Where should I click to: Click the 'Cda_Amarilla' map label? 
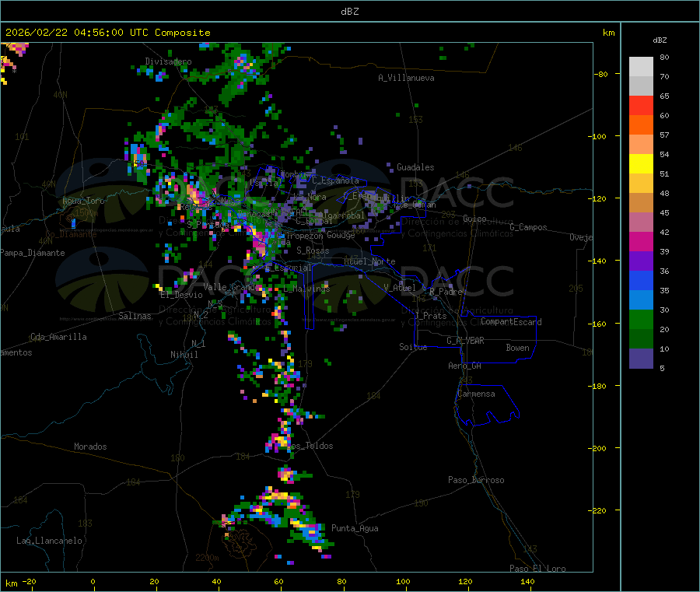coord(58,337)
